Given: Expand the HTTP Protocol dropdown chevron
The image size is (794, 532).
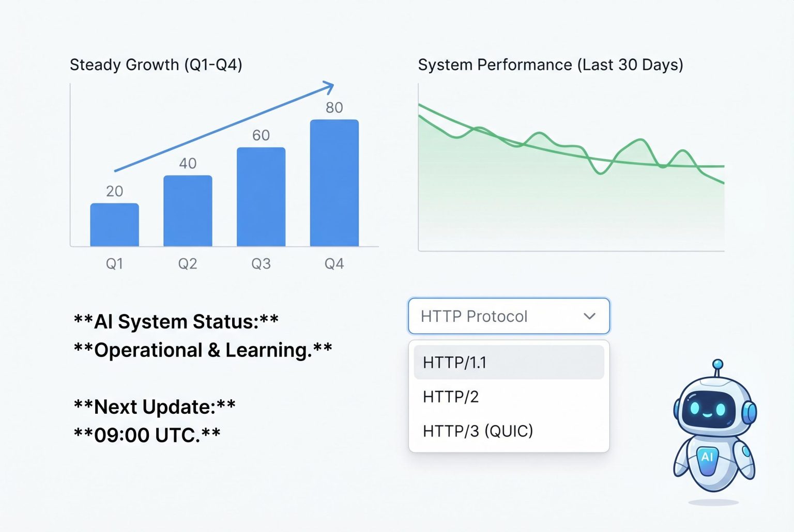Looking at the screenshot, I should 589,316.
